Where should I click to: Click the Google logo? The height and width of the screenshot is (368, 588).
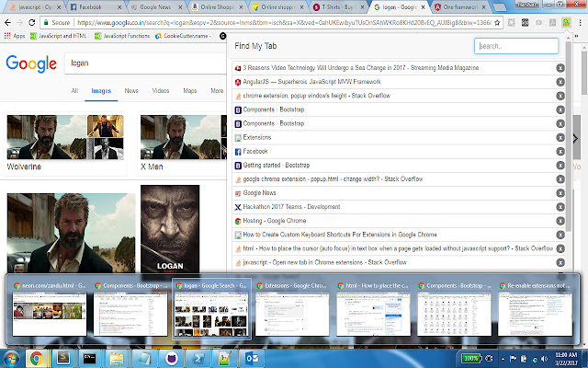(31, 63)
